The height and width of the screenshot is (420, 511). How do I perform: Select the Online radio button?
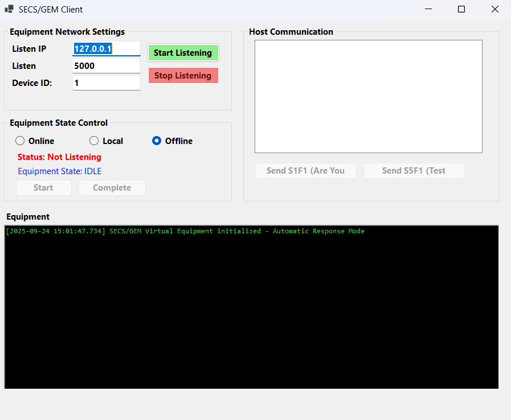click(21, 141)
